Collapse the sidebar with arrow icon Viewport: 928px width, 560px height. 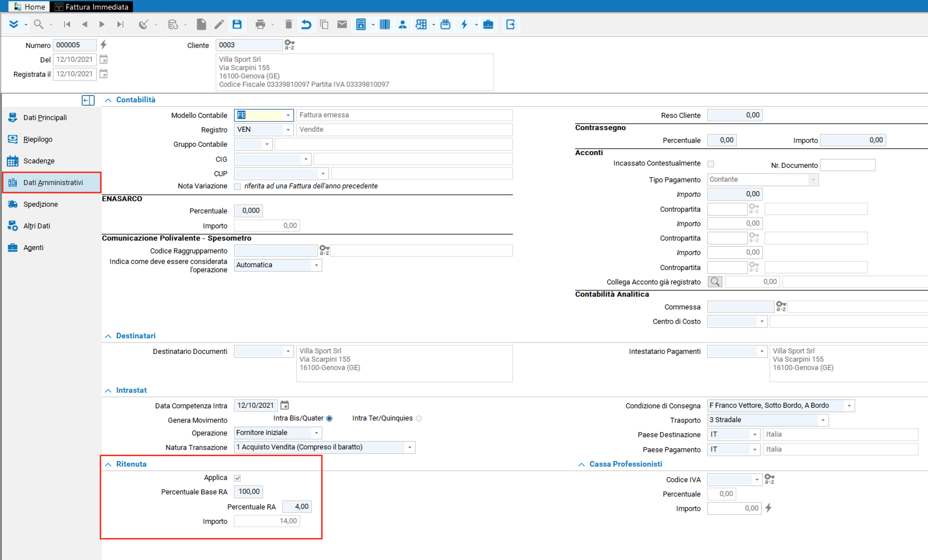tap(88, 100)
